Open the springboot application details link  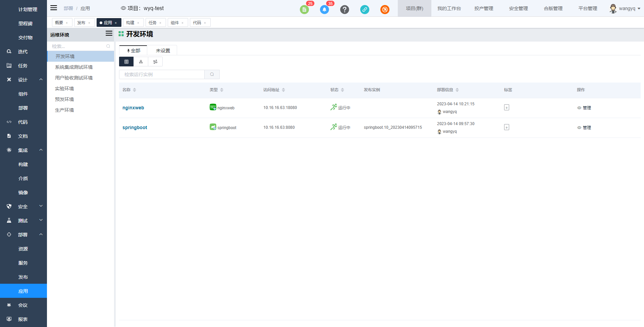coord(135,127)
